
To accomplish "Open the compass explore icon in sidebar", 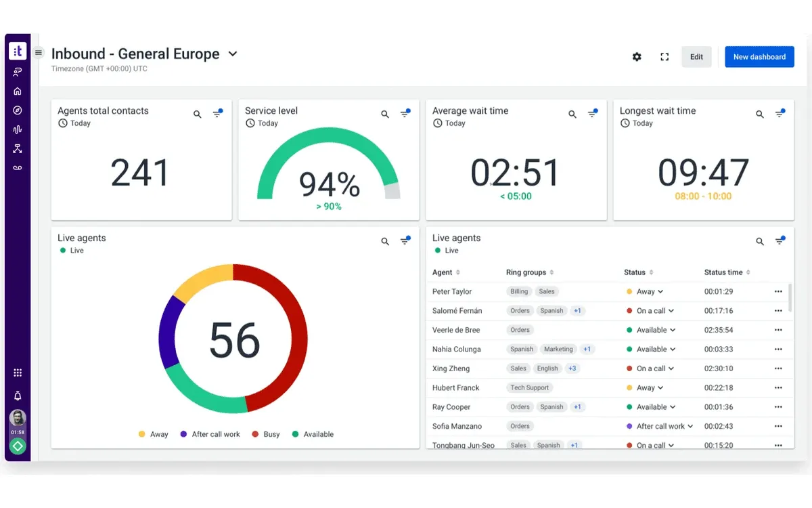I will [18, 110].
